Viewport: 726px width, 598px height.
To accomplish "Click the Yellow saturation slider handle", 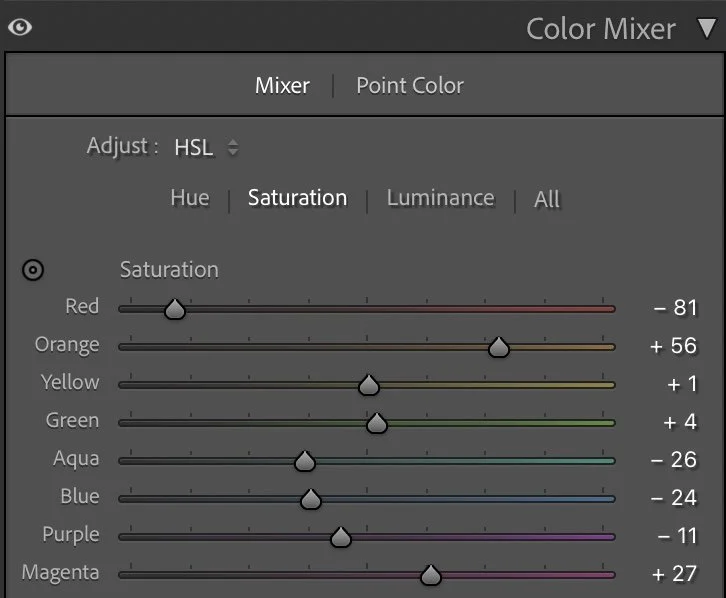I will click(x=368, y=386).
